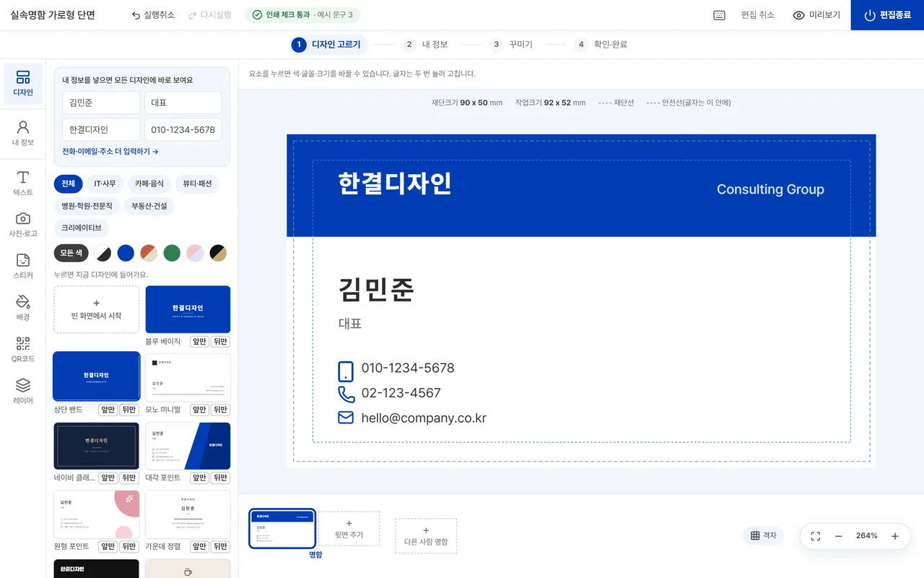Go to step 2 내 정보

(x=425, y=45)
